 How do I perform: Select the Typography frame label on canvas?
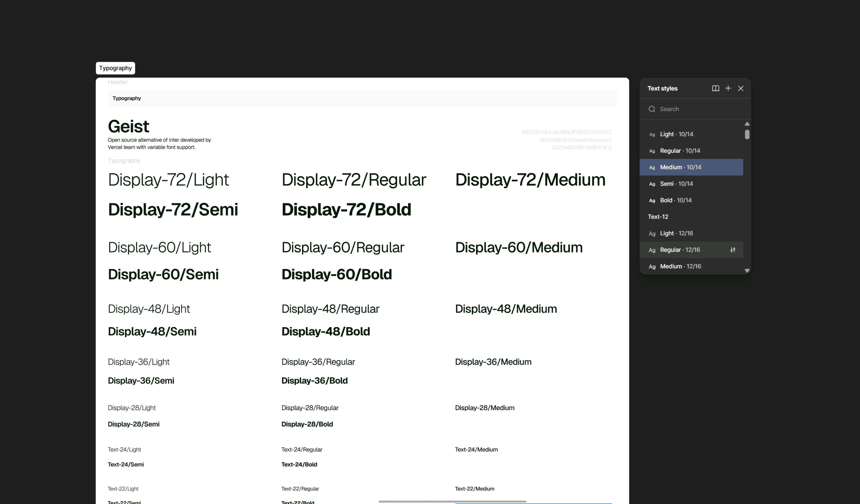click(115, 68)
